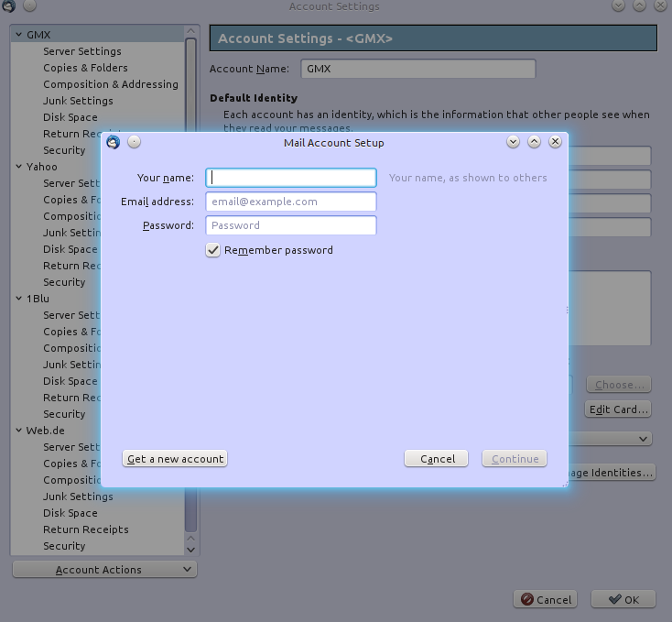Click the account tree scrollbar down arrow at bottom
Viewport: 672px width, 622px height.
191,549
